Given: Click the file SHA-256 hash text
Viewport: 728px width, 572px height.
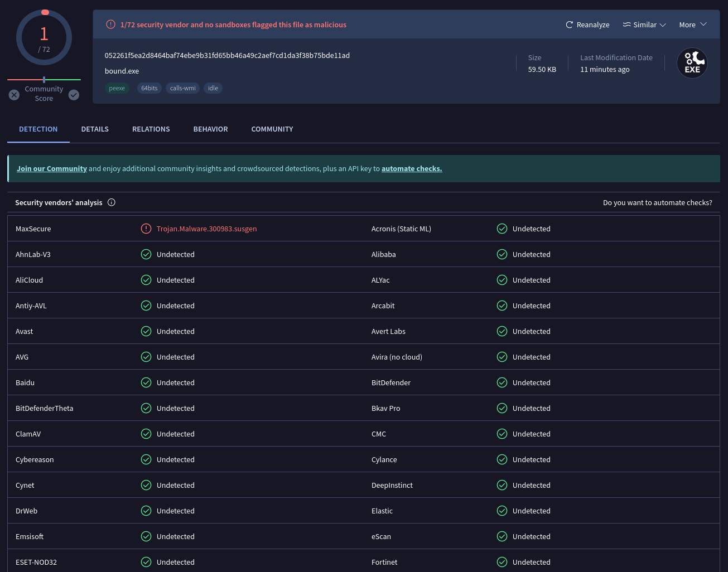Looking at the screenshot, I should pyautogui.click(x=227, y=55).
